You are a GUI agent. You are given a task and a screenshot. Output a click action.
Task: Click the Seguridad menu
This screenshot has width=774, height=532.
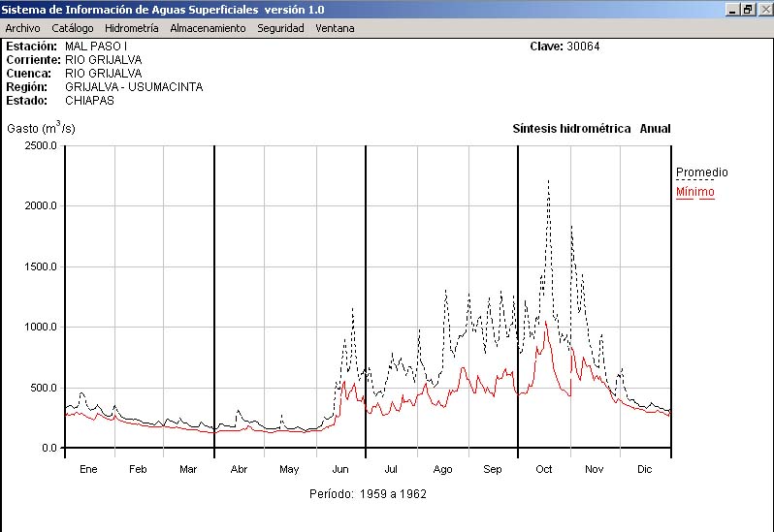click(x=280, y=28)
